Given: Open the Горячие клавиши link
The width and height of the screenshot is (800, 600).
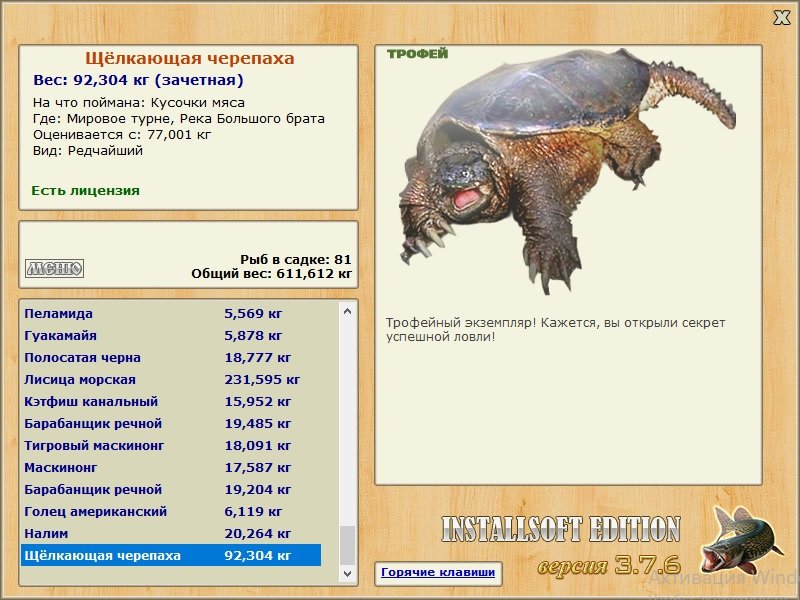Looking at the screenshot, I should [438, 572].
